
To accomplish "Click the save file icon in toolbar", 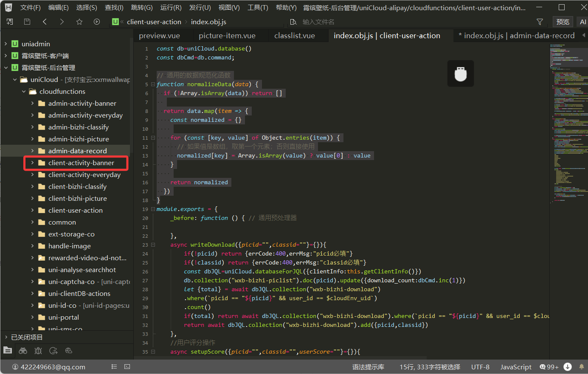I will click(27, 22).
